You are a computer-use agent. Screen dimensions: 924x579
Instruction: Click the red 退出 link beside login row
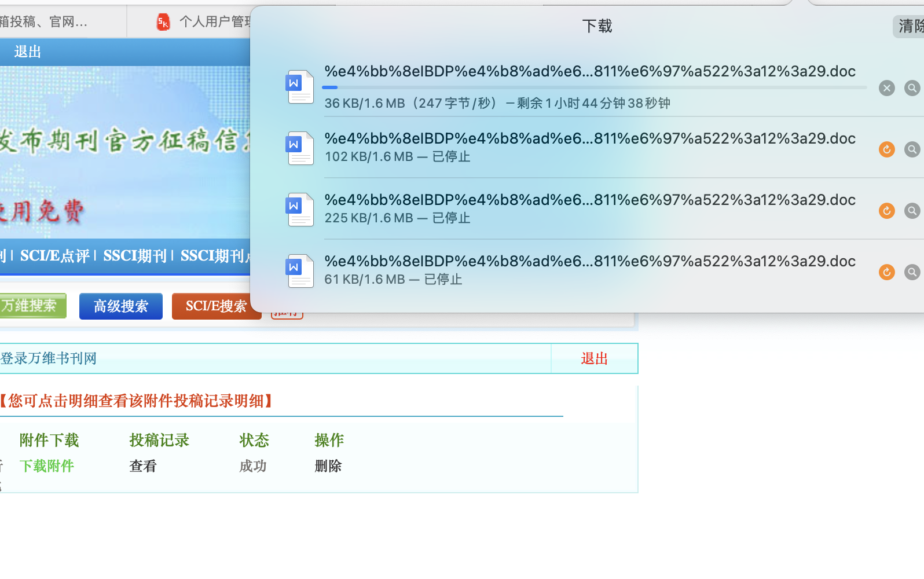point(595,359)
